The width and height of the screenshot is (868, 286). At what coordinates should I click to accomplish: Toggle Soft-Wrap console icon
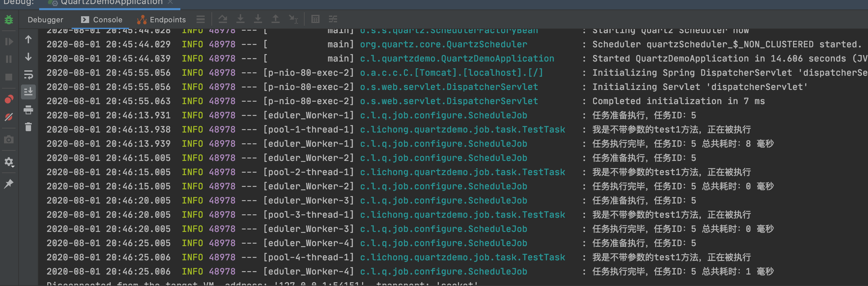28,74
